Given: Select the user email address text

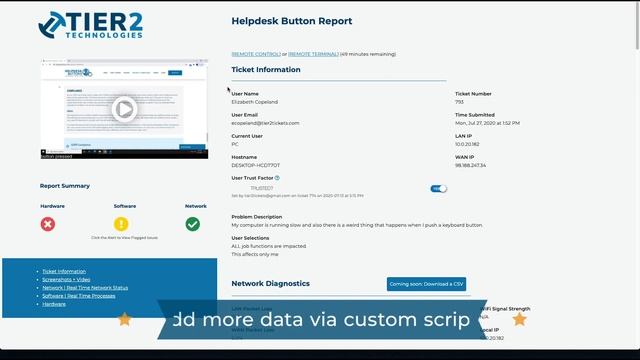Looking at the screenshot, I should pyautogui.click(x=265, y=123).
